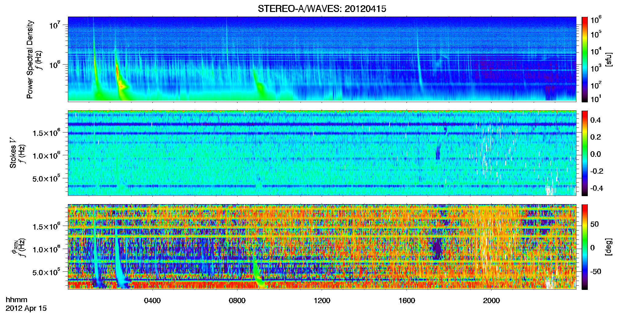Click the 10^5 label on the sfu colorbar
Viewport: 644px width, 332px height.
click(596, 34)
